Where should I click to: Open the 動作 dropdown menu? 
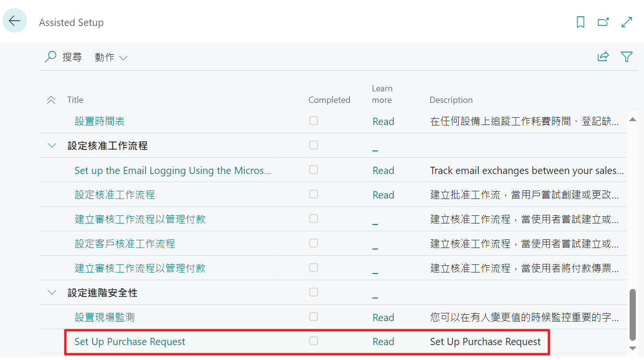111,57
